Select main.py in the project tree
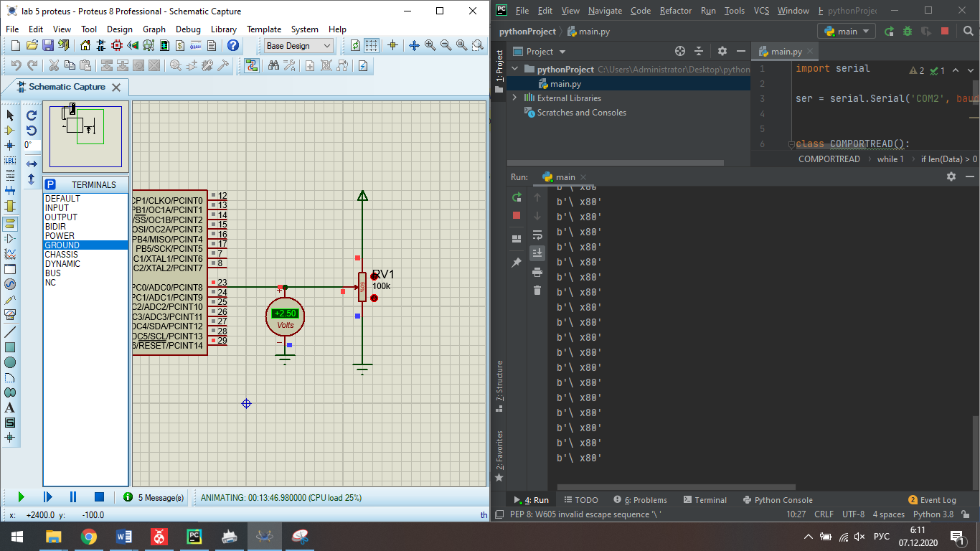This screenshot has height=551, width=980. point(565,84)
